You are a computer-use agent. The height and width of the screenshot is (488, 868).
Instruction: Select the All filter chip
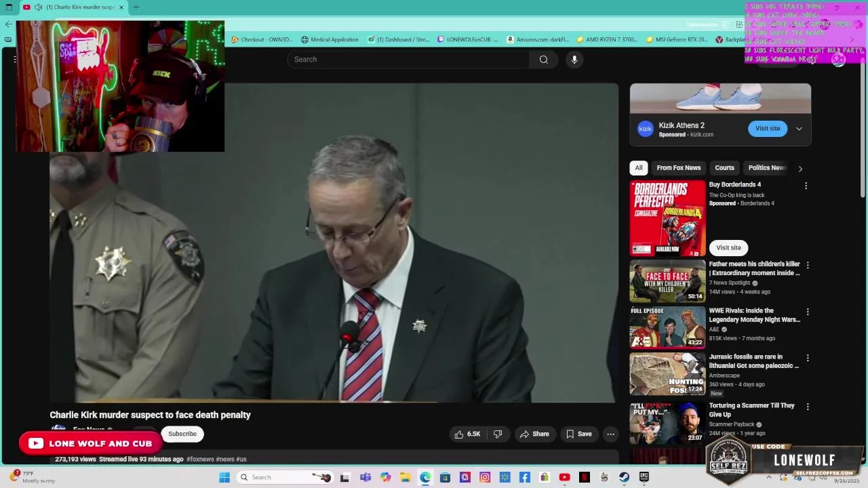(x=638, y=168)
